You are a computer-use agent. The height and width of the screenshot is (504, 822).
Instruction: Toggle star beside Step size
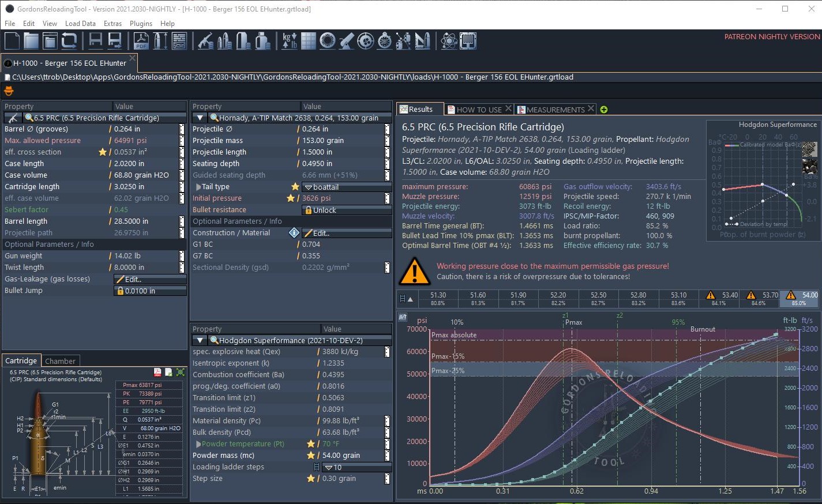311,479
